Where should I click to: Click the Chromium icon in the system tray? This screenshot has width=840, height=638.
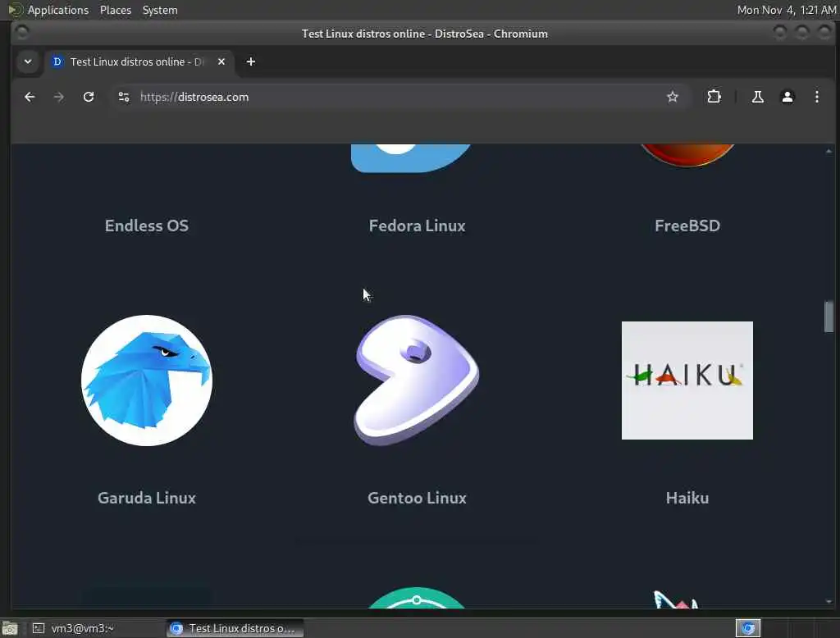[748, 628]
